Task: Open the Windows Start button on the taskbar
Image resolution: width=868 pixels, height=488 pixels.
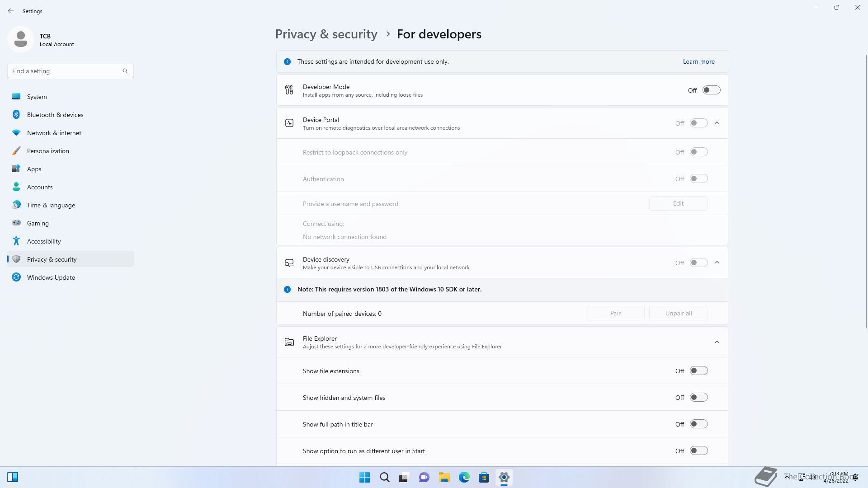Action: (x=364, y=477)
